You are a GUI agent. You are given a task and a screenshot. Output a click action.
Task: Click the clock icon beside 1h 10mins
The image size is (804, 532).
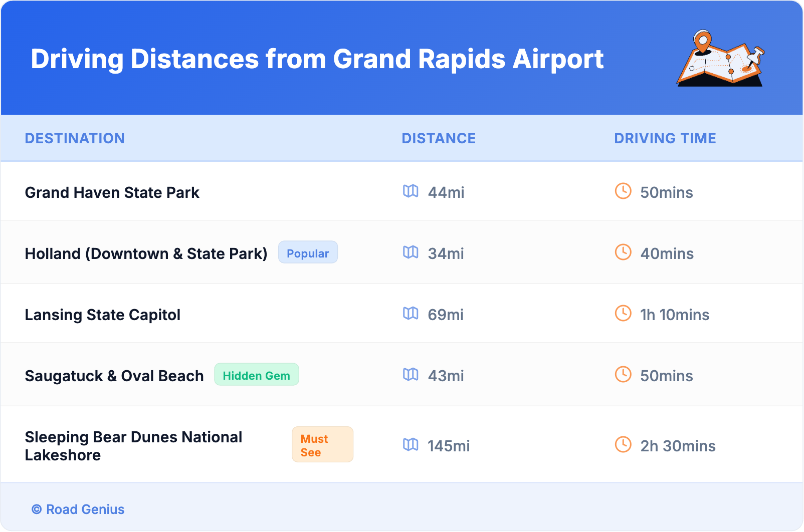623,314
